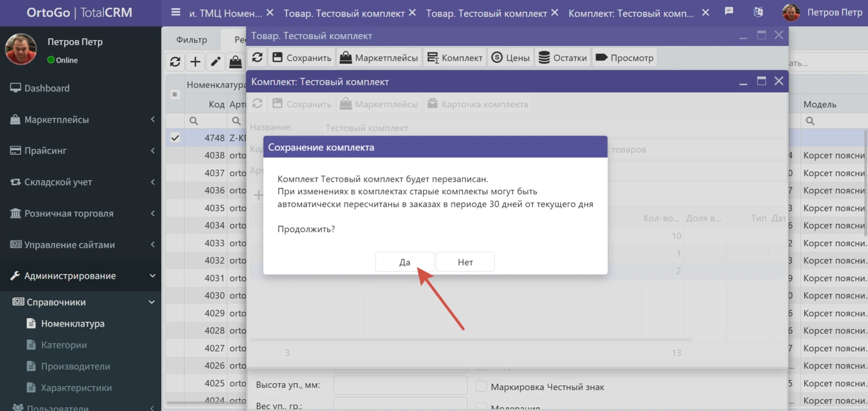Confirm by clicking Да button

pyautogui.click(x=405, y=262)
